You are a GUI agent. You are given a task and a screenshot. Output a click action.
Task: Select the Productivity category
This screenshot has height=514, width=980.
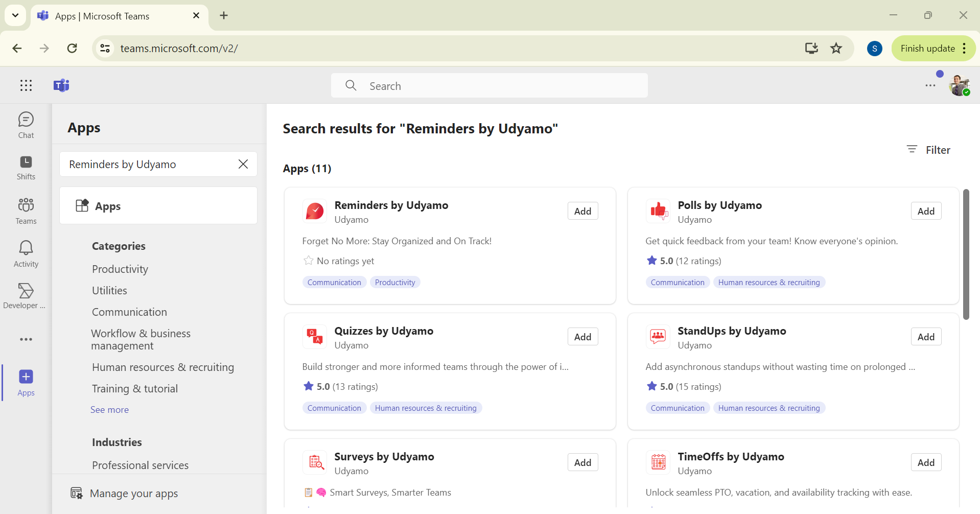pos(120,269)
